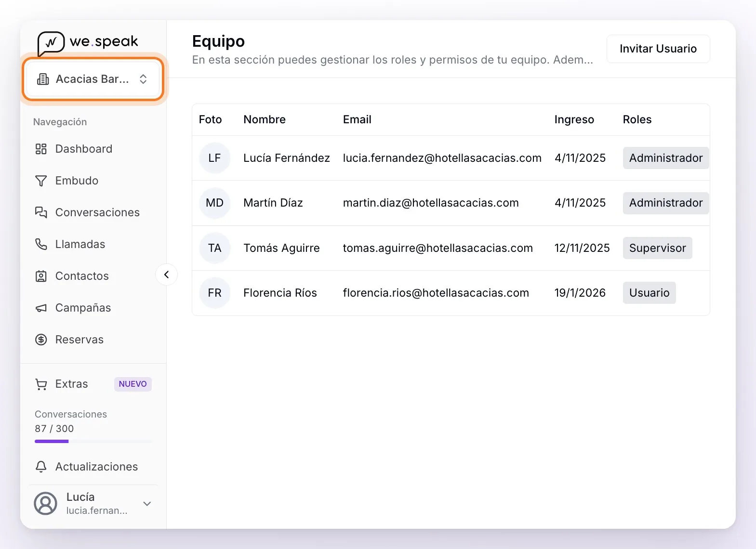Click the Llamadas phone icon
Screen dimensions: 756x549
coord(41,244)
